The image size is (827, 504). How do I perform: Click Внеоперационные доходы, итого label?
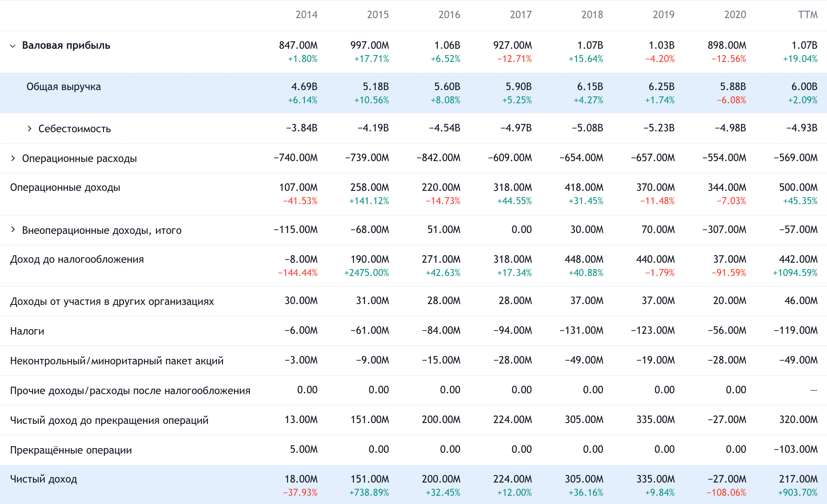(x=102, y=231)
